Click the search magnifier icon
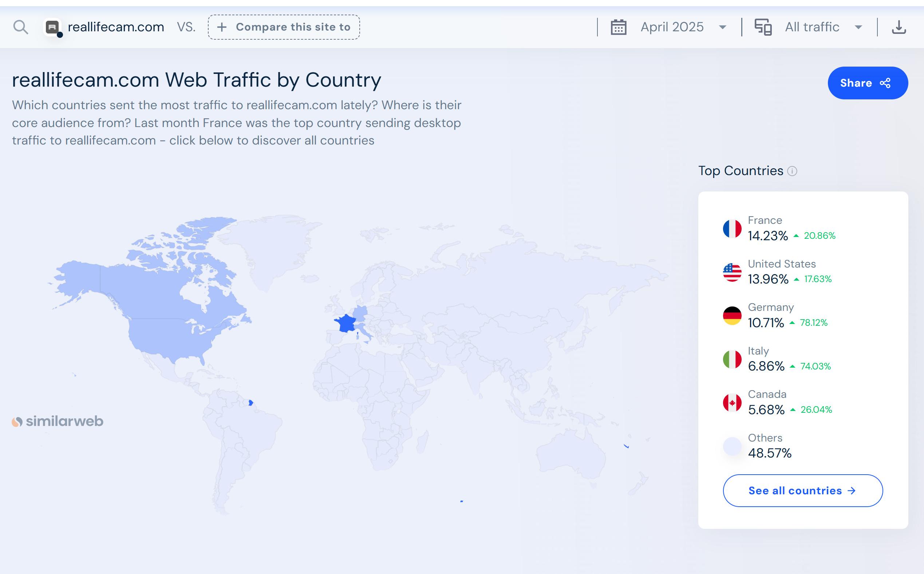Screen dimensions: 924x574 tap(20, 27)
